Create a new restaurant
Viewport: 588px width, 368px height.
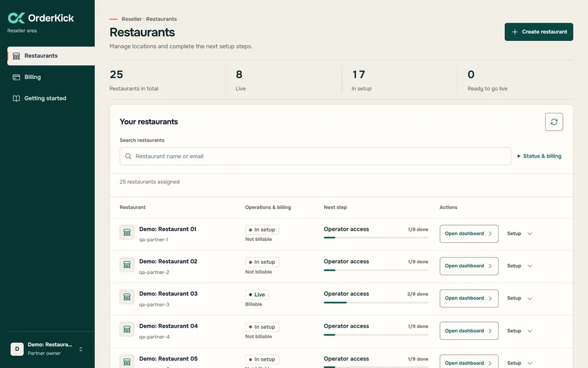point(538,32)
